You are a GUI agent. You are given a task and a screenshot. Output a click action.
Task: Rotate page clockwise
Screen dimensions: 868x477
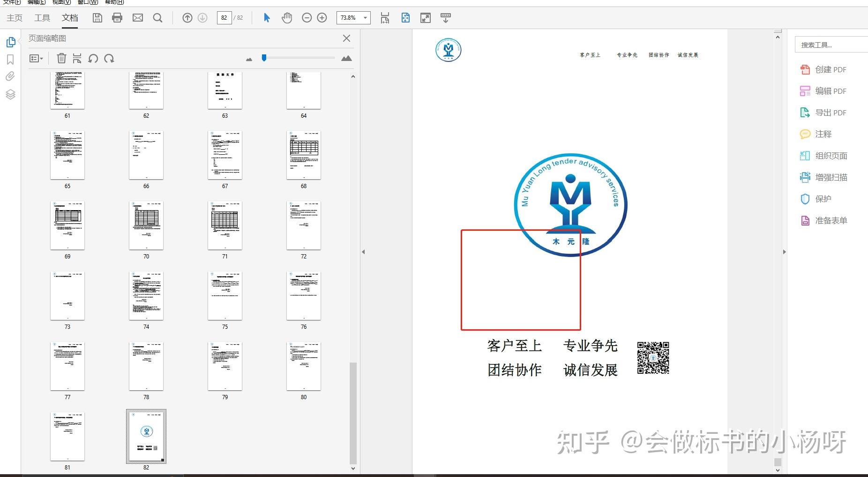click(x=109, y=58)
